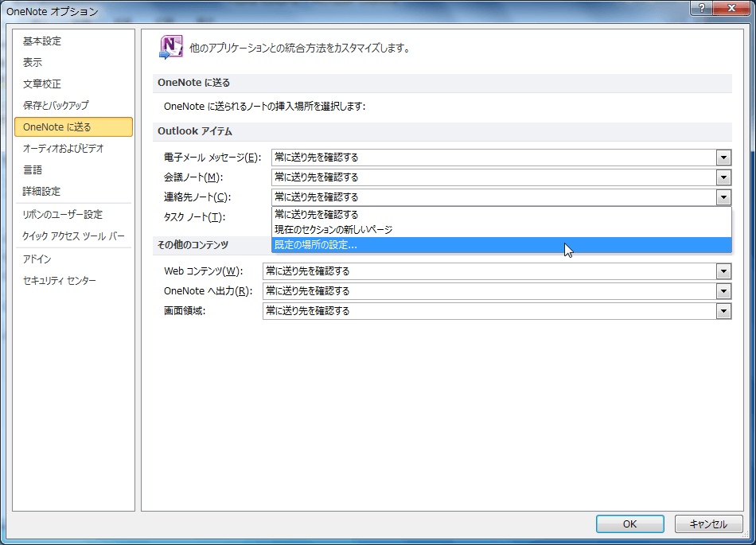
Task: Choose 現在のセクションの新しいページ from the open list
Action: (501, 229)
